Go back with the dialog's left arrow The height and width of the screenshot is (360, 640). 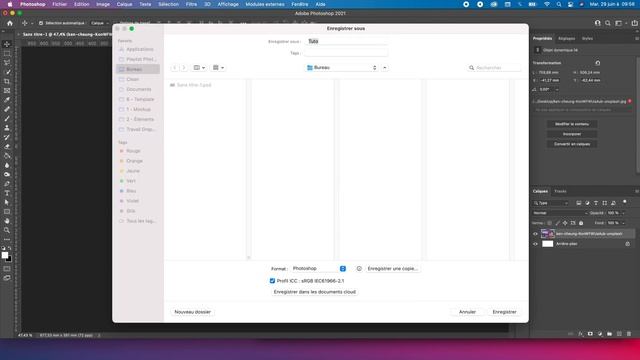click(x=175, y=68)
